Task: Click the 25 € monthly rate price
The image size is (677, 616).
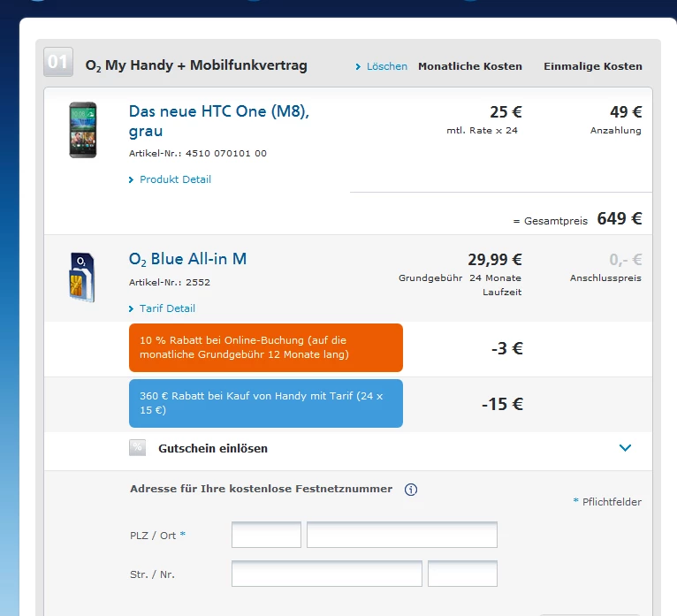Action: point(506,112)
